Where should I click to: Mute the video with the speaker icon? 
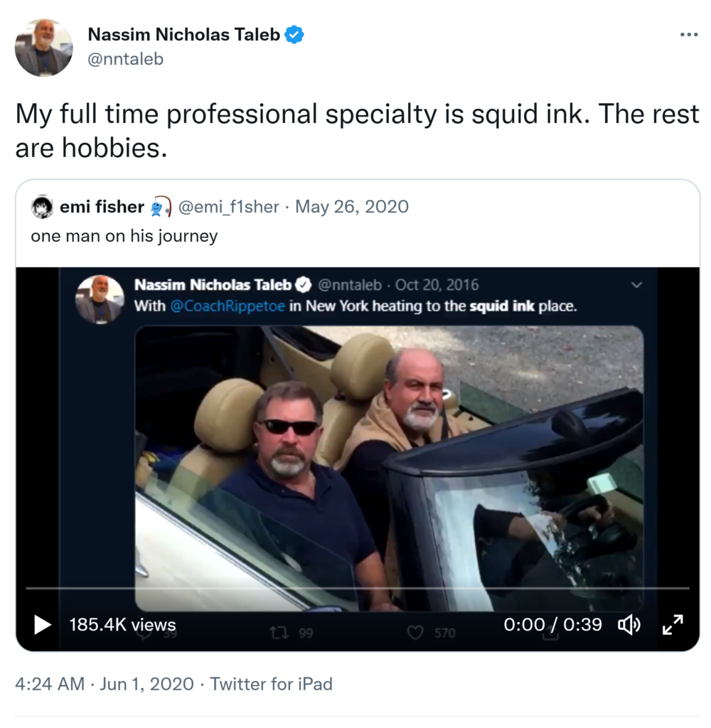click(x=629, y=625)
